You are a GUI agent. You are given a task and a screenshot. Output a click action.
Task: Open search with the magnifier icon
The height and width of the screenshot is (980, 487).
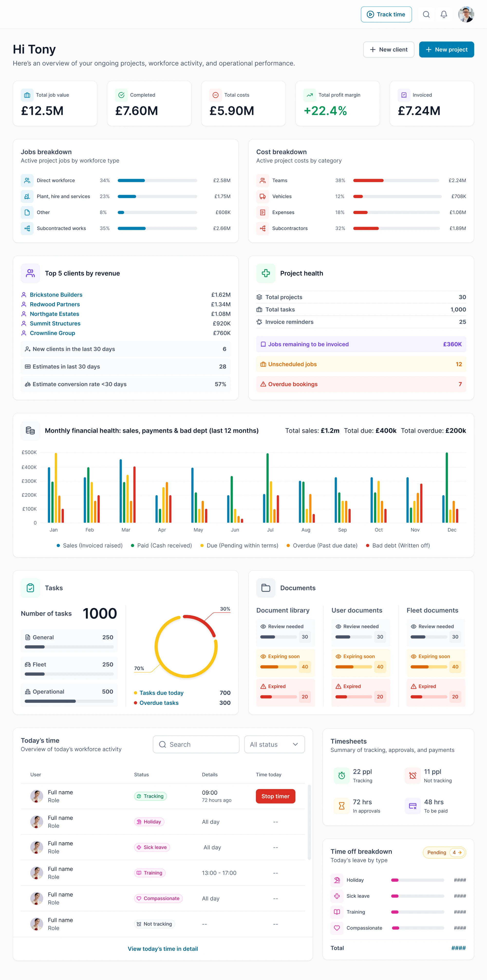[426, 14]
